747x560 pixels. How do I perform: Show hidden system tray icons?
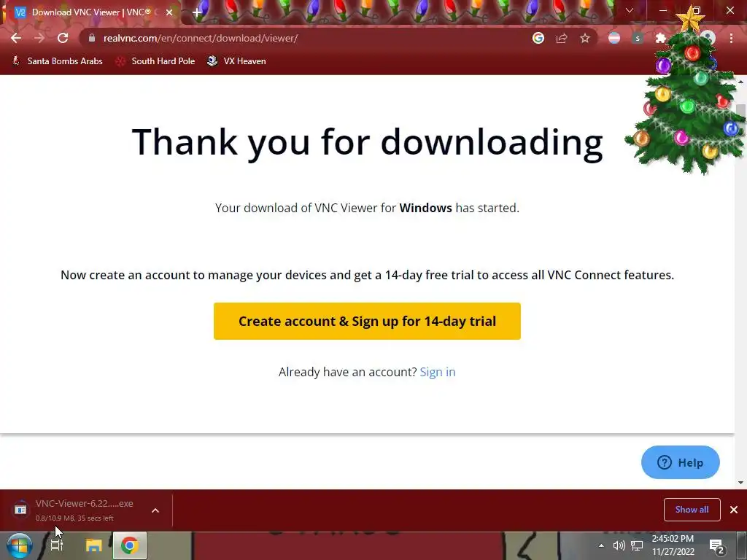point(601,545)
